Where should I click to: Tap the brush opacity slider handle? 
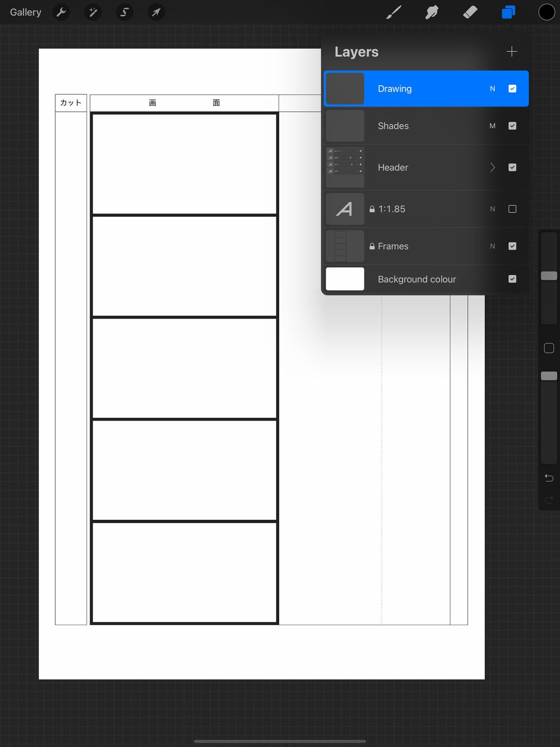click(549, 376)
